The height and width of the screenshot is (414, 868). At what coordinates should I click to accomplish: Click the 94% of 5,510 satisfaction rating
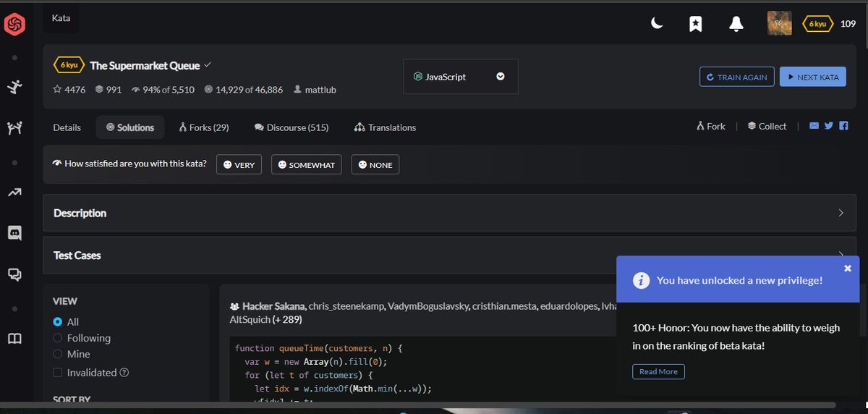pyautogui.click(x=163, y=90)
